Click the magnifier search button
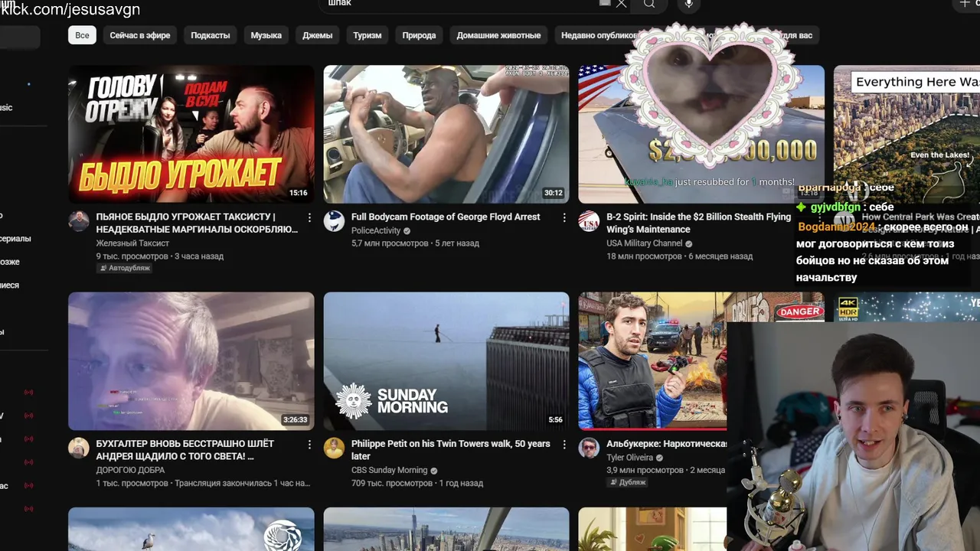The height and width of the screenshot is (551, 980). pyautogui.click(x=649, y=4)
